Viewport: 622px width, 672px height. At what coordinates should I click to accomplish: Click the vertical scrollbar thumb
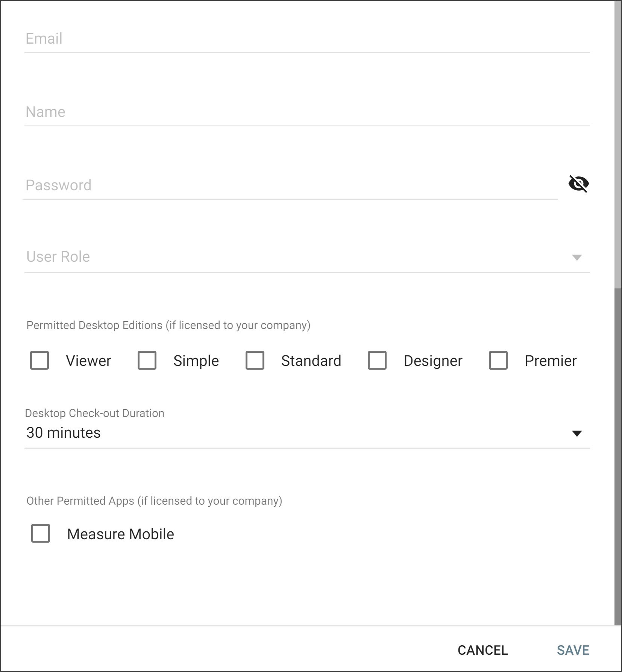(x=618, y=455)
